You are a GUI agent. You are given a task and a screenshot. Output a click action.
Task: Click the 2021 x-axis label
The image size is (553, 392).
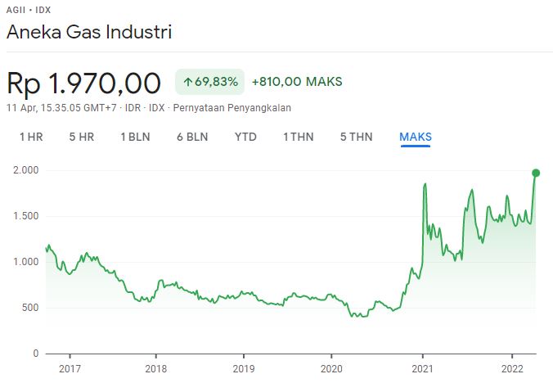tap(422, 369)
